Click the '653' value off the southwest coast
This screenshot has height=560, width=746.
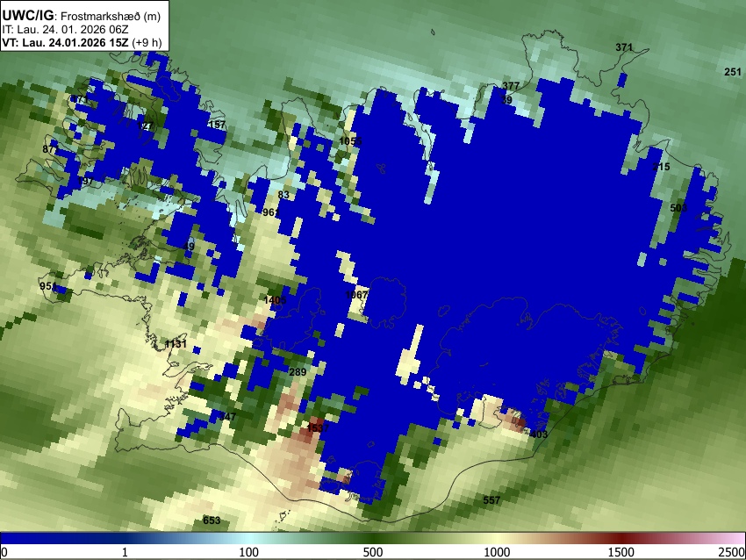click(x=212, y=520)
